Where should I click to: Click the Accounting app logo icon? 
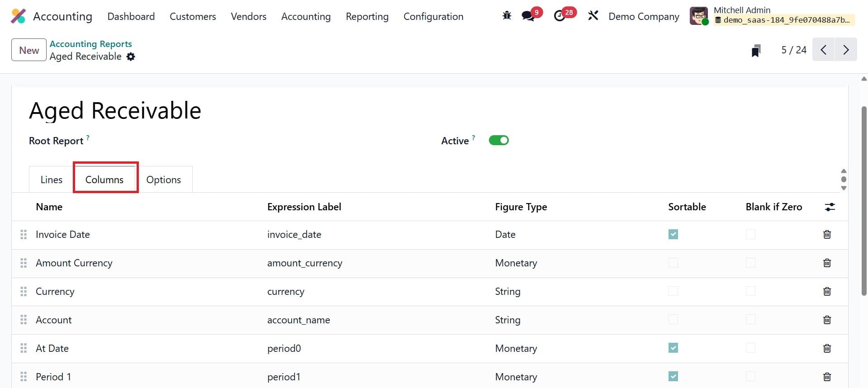(x=18, y=16)
